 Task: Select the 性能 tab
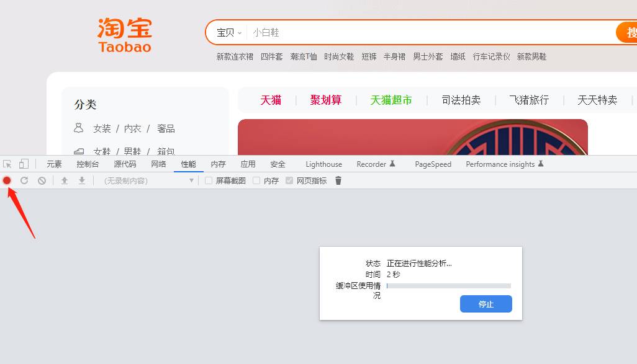coord(189,164)
